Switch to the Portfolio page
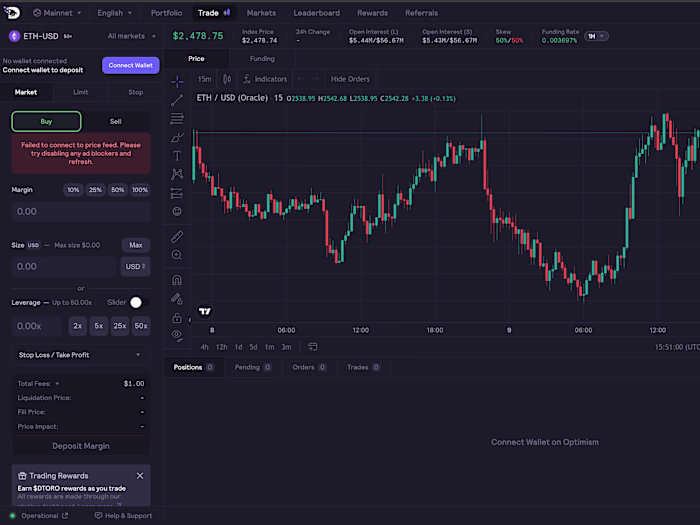700x525 pixels. [x=167, y=13]
